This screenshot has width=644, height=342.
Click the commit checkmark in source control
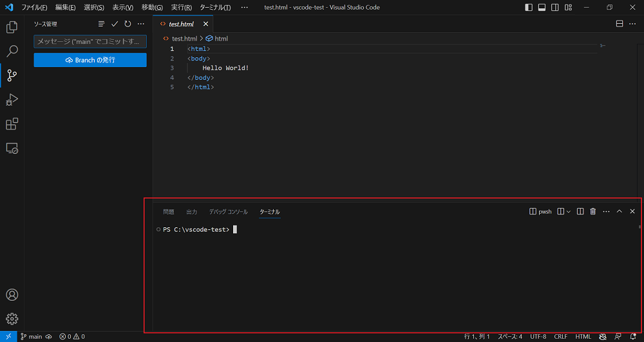pos(115,24)
